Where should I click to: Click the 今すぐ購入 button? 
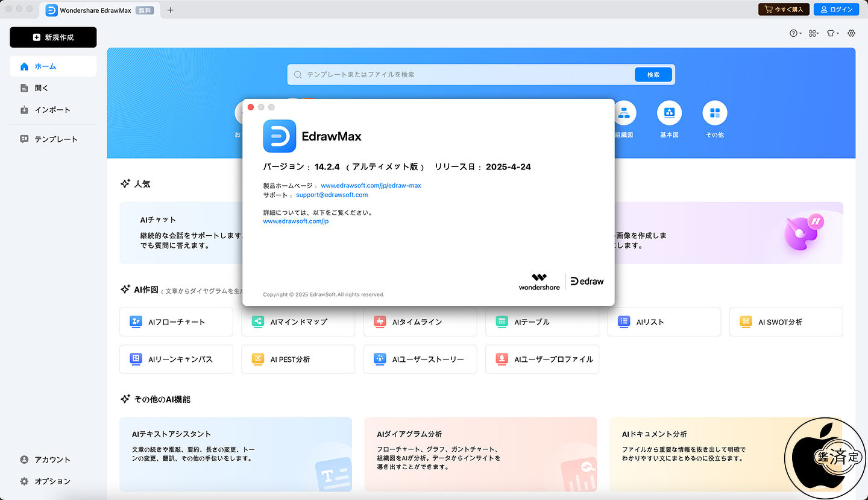[784, 9]
